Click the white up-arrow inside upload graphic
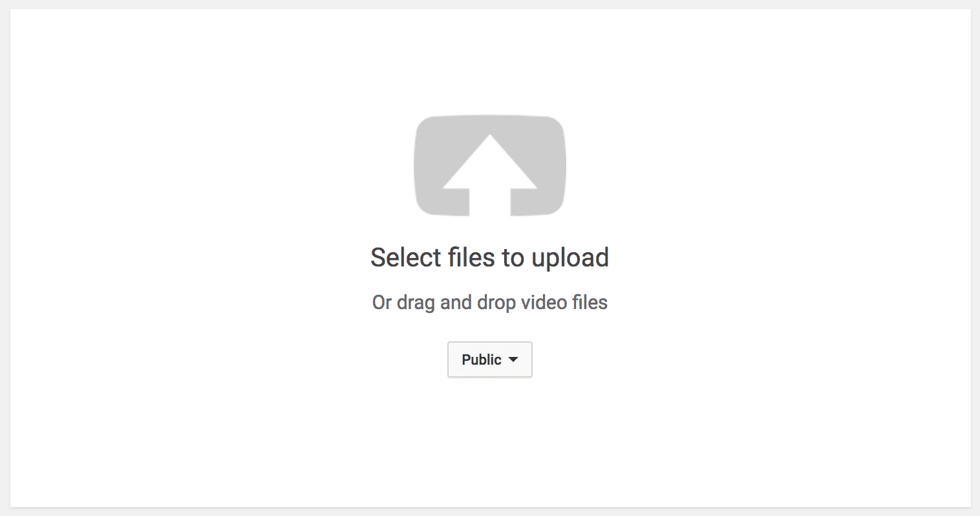The height and width of the screenshot is (516, 980). pyautogui.click(x=490, y=175)
